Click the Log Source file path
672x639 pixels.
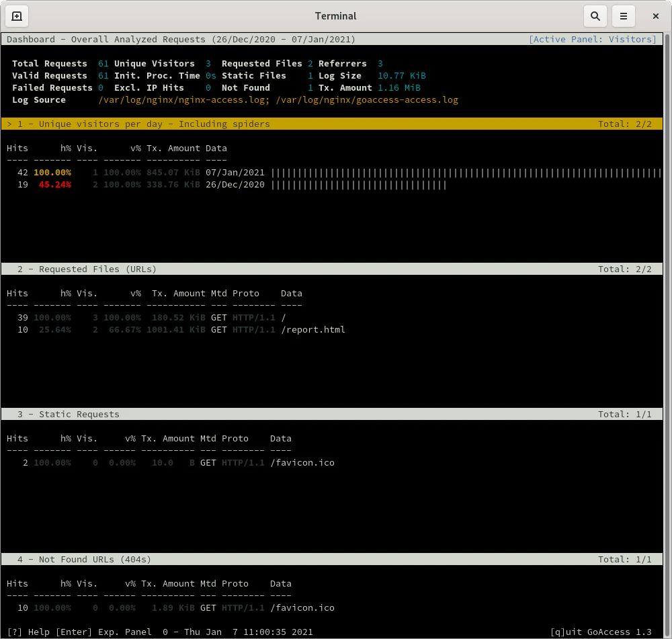[278, 100]
